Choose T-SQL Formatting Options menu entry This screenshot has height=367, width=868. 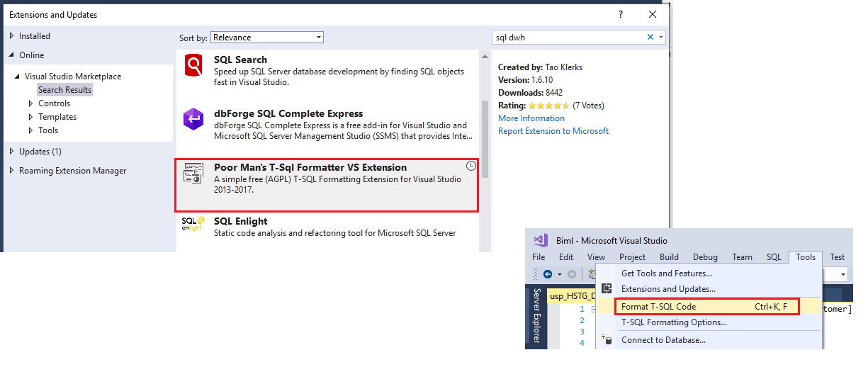[x=709, y=322]
